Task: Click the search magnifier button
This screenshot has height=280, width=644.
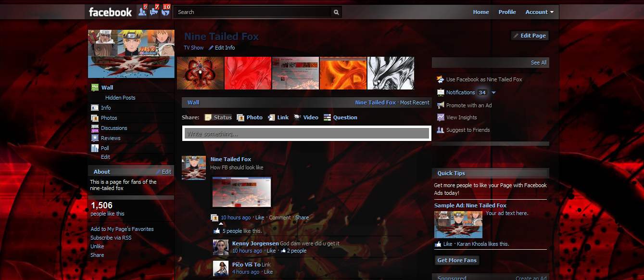Action: pyautogui.click(x=336, y=12)
